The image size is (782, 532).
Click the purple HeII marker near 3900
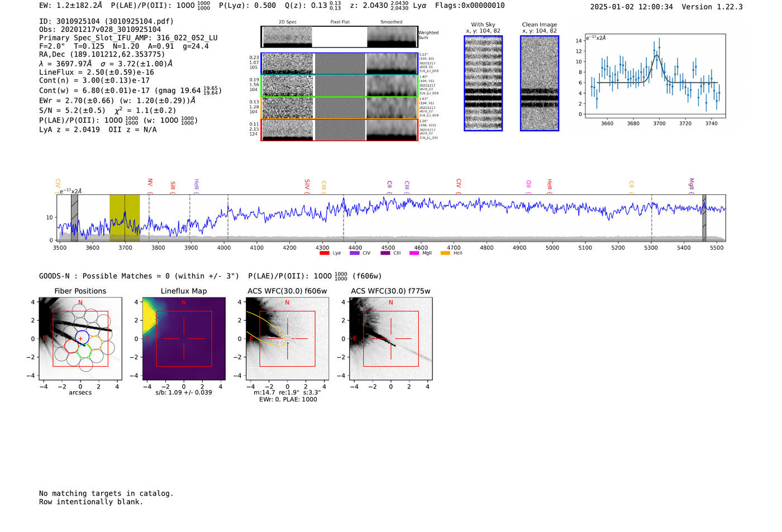[x=196, y=185]
